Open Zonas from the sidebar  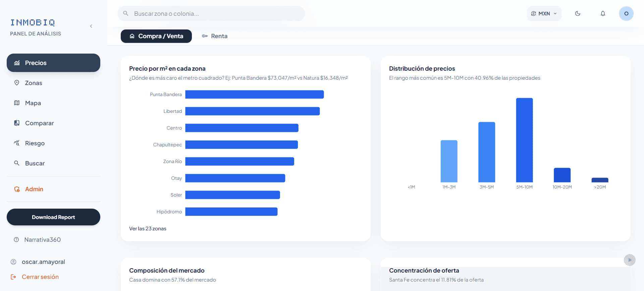[34, 83]
